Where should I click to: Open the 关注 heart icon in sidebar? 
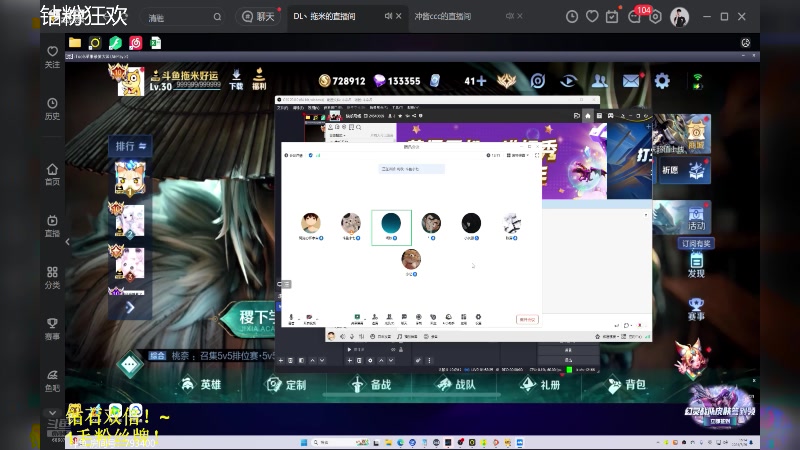[x=52, y=57]
